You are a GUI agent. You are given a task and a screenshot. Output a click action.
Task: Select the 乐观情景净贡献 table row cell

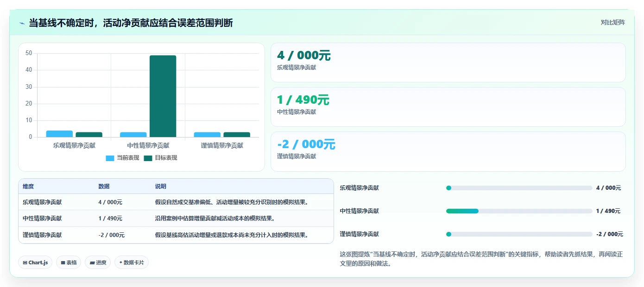42,202
